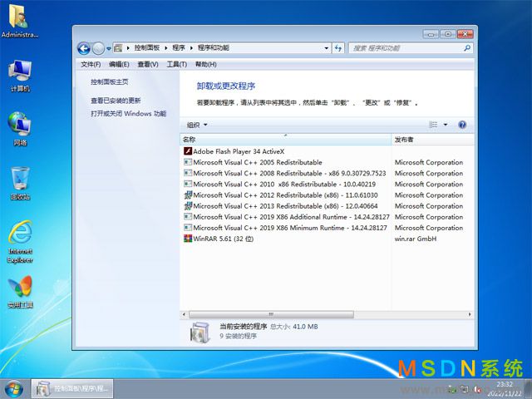Close the Programs and Features window
Image resolution: width=532 pixels, height=399 pixels.
coord(465,34)
